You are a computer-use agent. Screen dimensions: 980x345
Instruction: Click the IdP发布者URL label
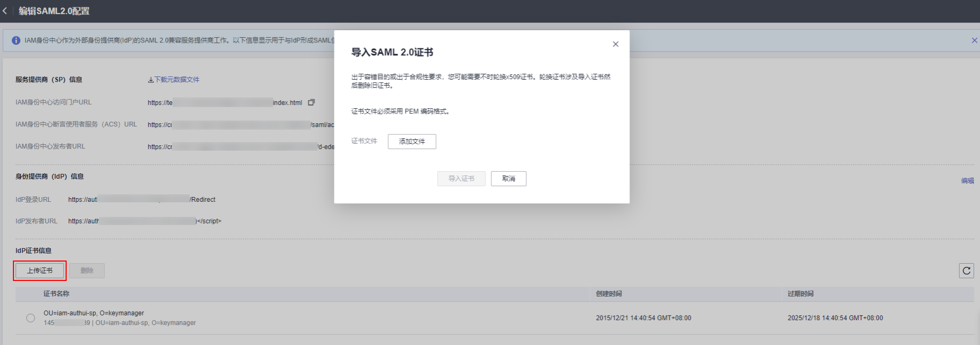(37, 221)
